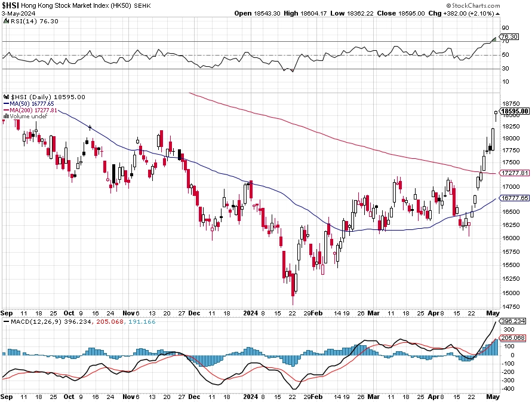The height and width of the screenshot is (402, 532).
Task: Click the 2024 label on the price chart axis
Action: [x=250, y=313]
